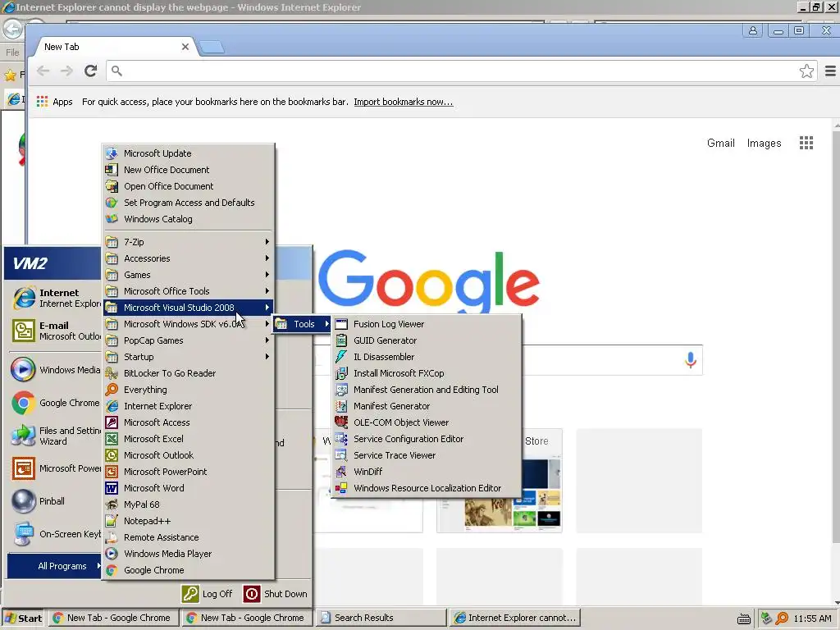Expand Microsoft Office Tools submenu

click(189, 291)
